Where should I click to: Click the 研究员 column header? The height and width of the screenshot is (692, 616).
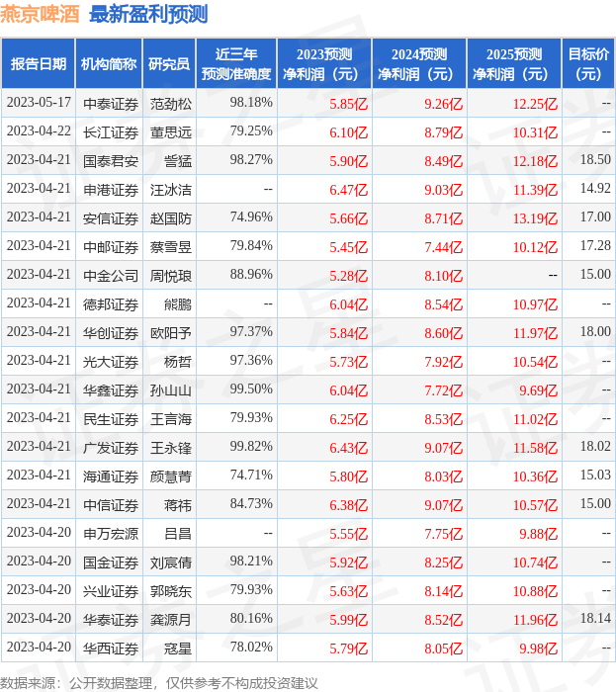pos(169,63)
